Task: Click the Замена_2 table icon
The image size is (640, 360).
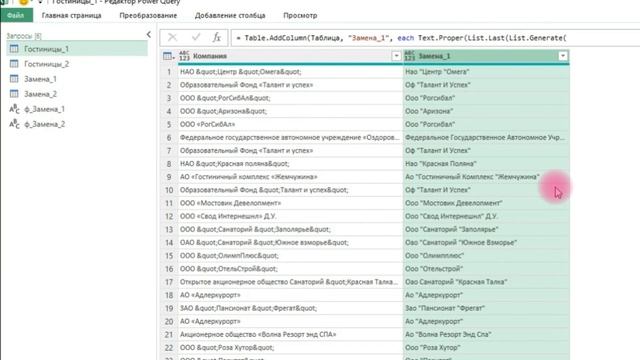Action: click(14, 94)
